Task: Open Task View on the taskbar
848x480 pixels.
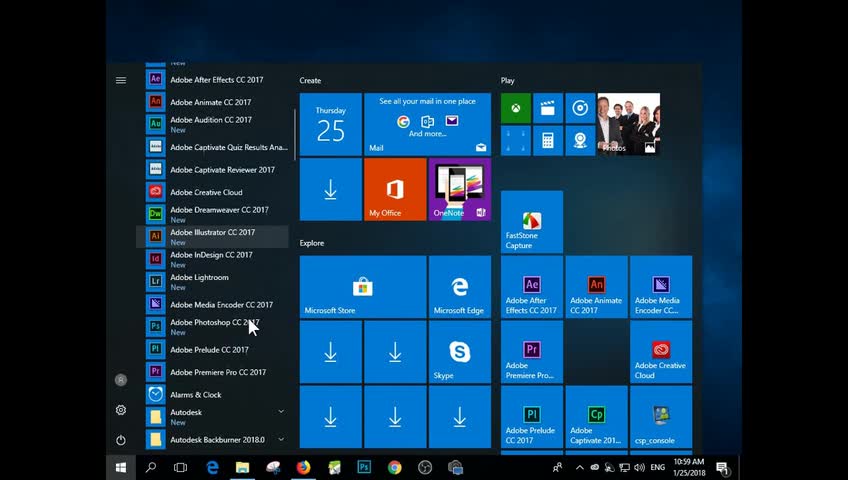Action: point(181,468)
